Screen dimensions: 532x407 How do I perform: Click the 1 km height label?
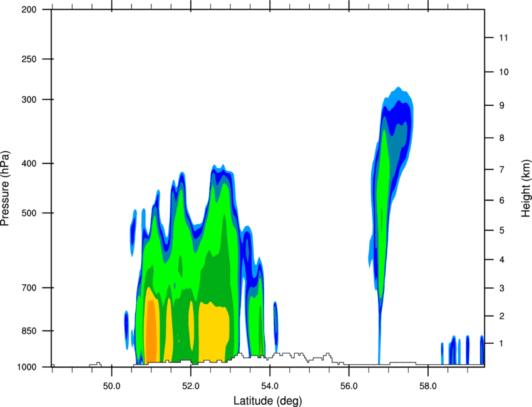[502, 344]
